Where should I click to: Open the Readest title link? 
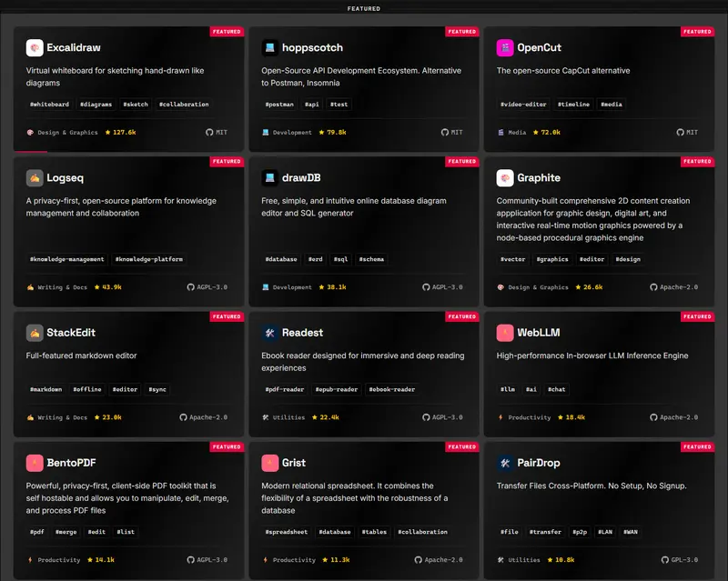coord(302,333)
